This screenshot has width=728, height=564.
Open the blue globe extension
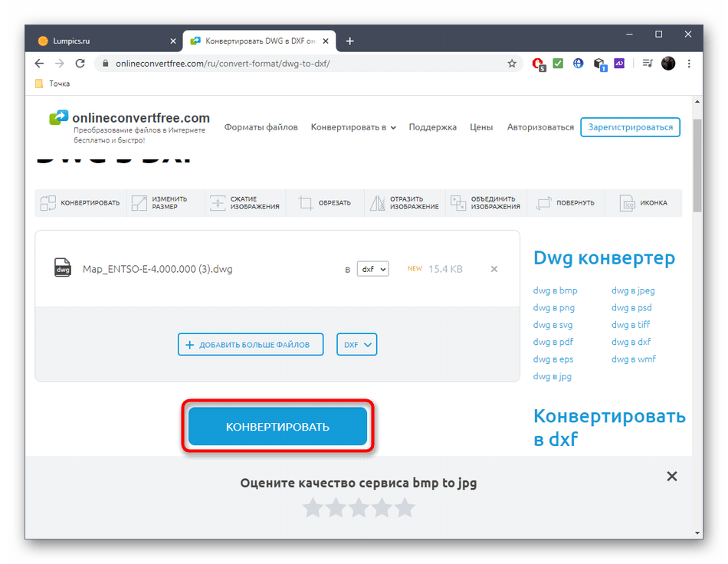[x=578, y=63]
